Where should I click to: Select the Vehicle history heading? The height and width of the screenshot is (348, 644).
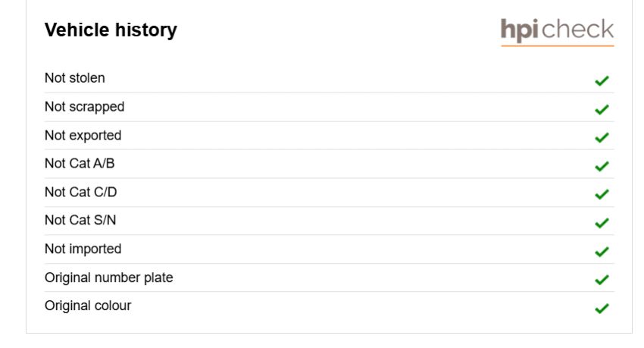point(111,30)
